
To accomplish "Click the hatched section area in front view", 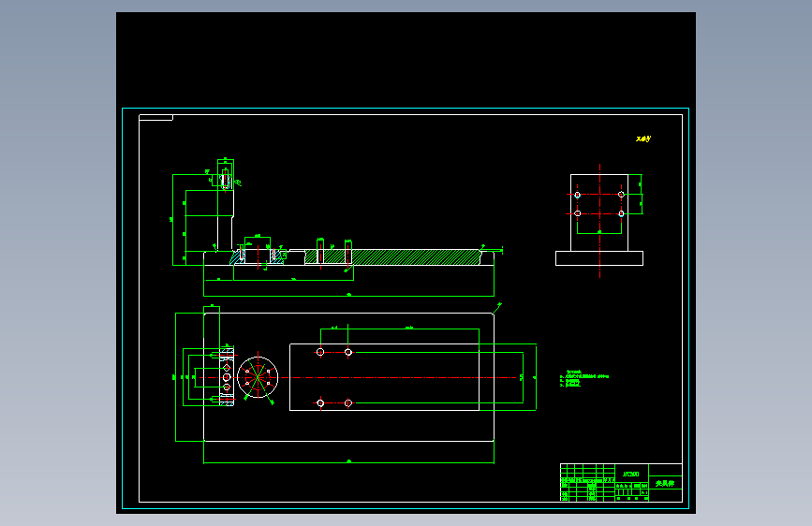I will coord(393,256).
